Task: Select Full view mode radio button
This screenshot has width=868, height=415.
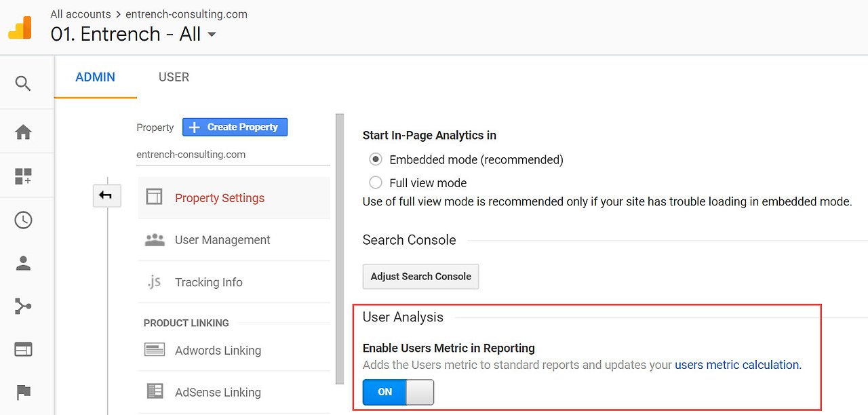Action: pyautogui.click(x=376, y=182)
